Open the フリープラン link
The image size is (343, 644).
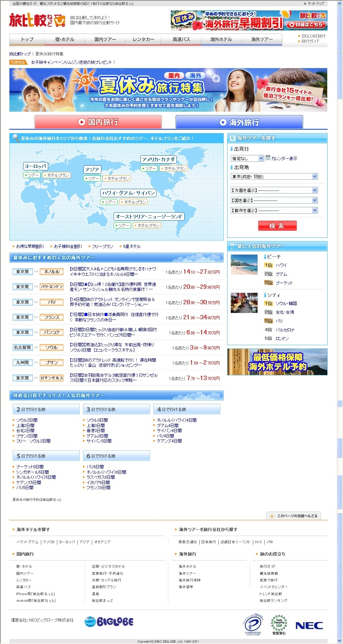point(102,246)
